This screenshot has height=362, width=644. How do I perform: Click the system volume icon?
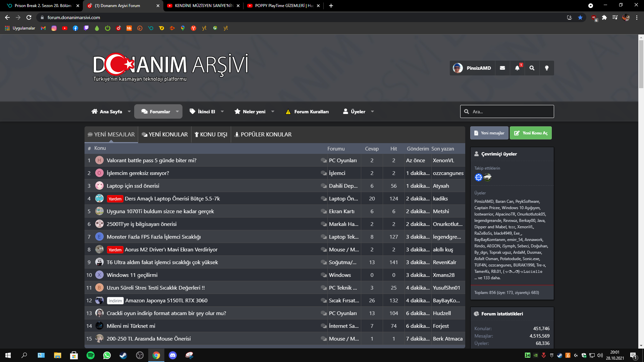pos(600,355)
